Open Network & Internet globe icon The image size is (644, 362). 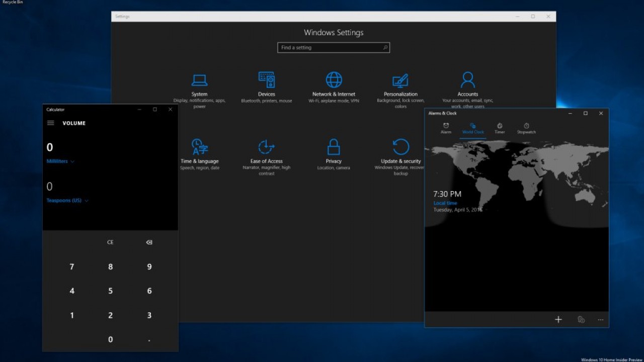click(334, 80)
